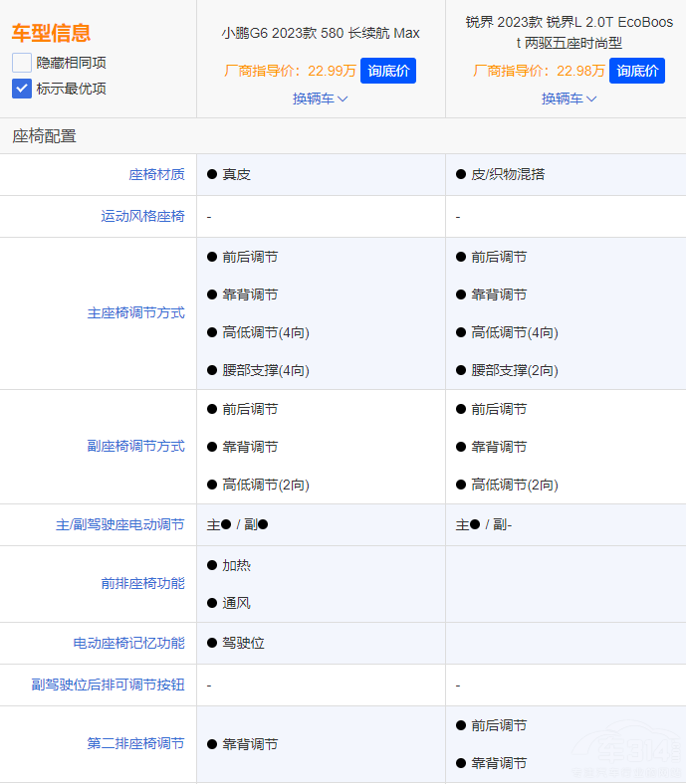Open 换辆车 dropdown under 锐界L
The height and width of the screenshot is (784, 686).
pos(570,98)
